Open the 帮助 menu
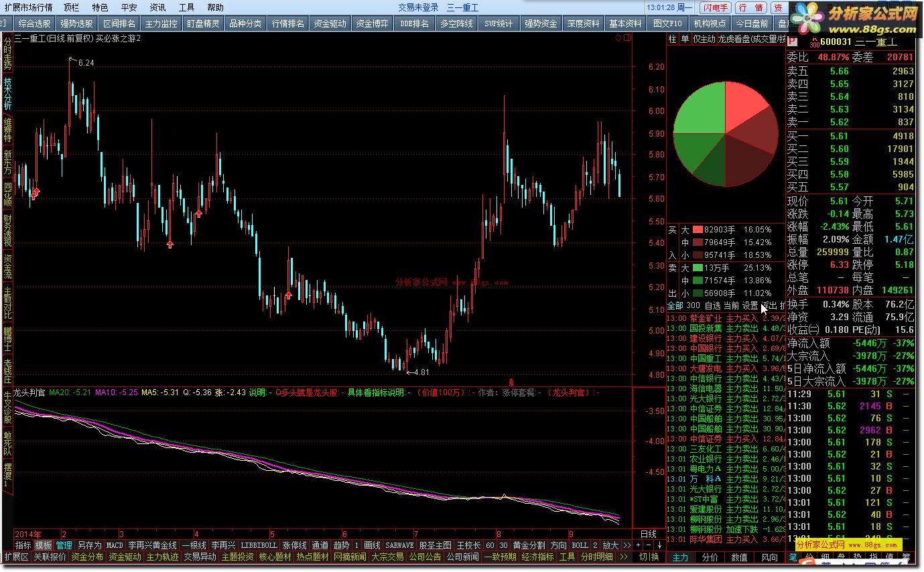This screenshot has height=572, width=924. click(x=216, y=7)
